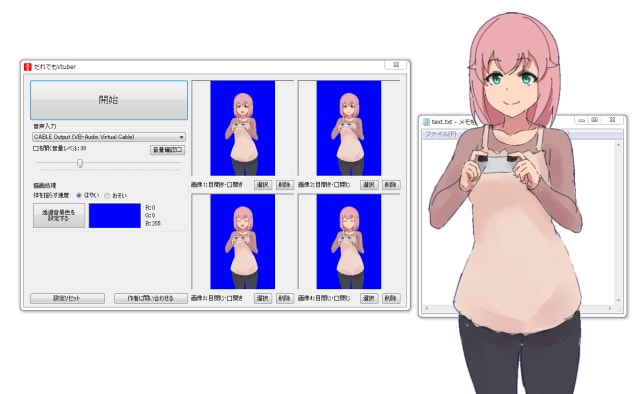
Task: Click the large 開始 start button
Action: point(109,100)
